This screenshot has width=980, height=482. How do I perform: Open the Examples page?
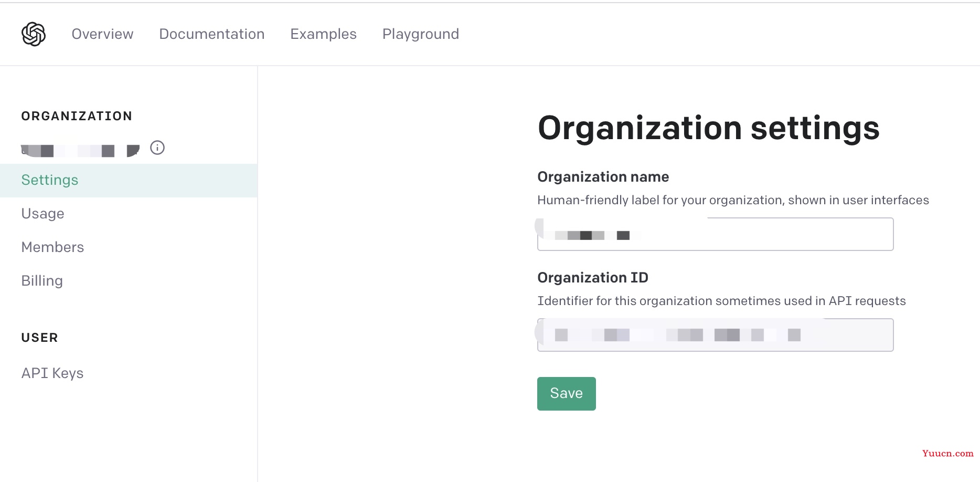tap(323, 34)
